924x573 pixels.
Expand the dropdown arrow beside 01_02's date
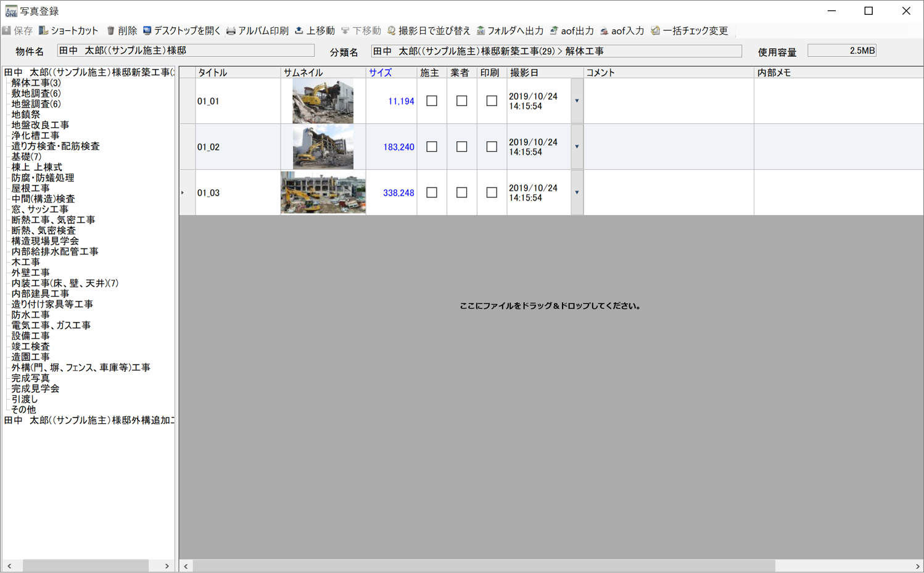(576, 146)
